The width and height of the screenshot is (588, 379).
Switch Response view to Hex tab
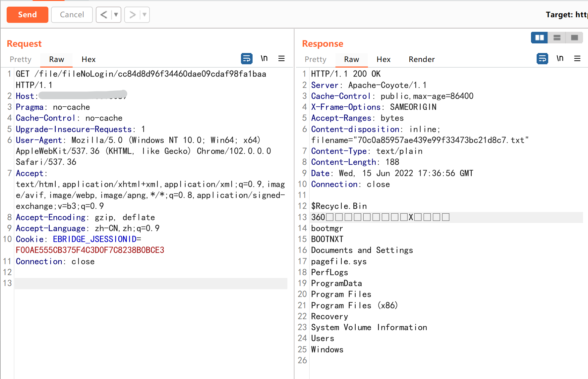coord(383,59)
